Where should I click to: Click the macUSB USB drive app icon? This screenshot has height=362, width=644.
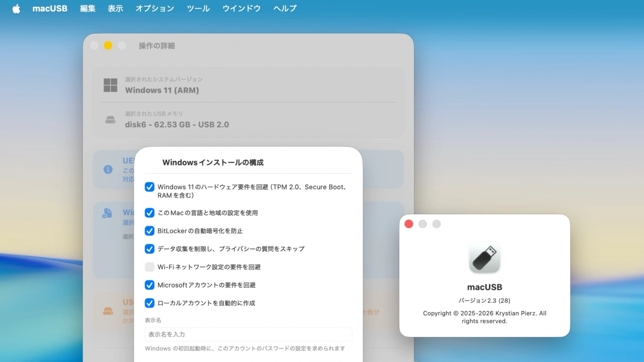485,258
